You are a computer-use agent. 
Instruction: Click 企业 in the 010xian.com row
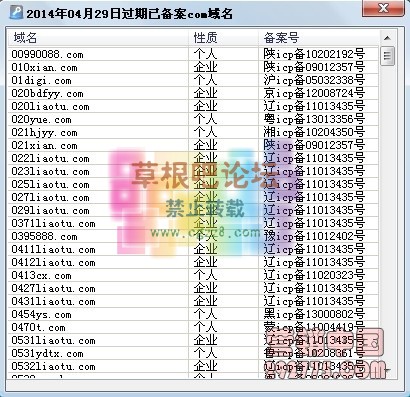205,67
